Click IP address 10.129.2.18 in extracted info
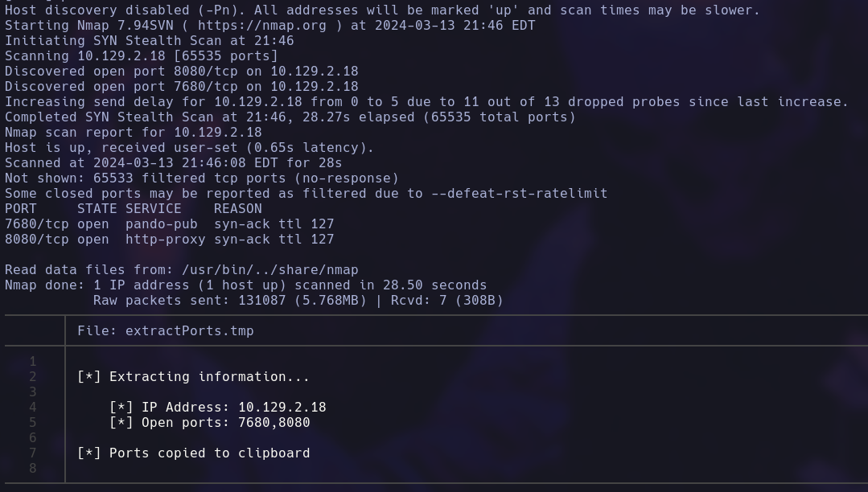Viewport: 868px width, 492px height. 282,407
